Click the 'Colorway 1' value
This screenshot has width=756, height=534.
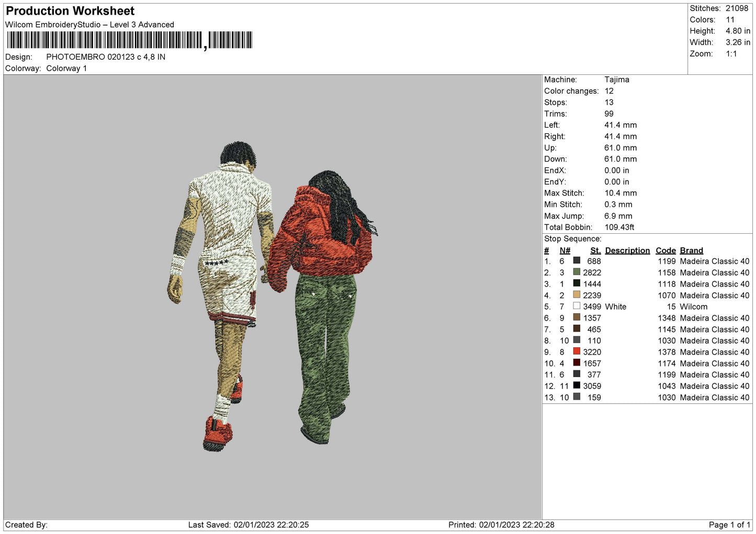click(x=66, y=69)
